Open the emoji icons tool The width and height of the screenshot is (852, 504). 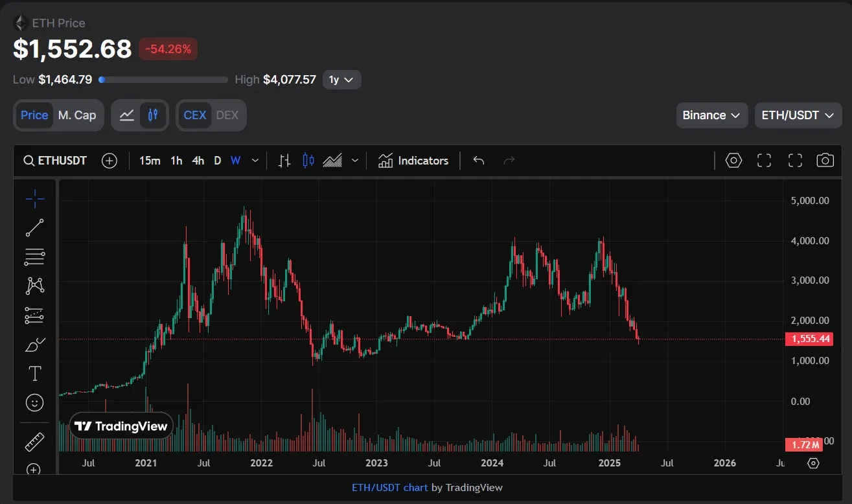(34, 402)
